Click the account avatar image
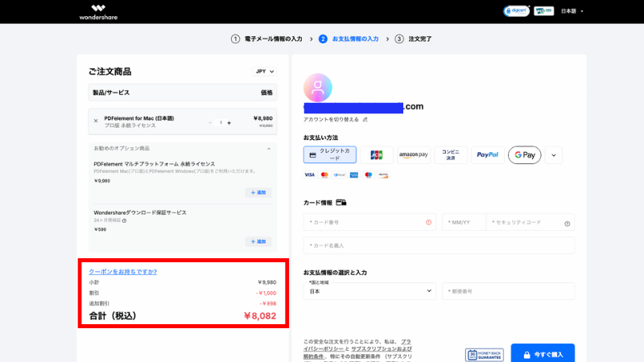The height and width of the screenshot is (362, 644). pos(317,88)
